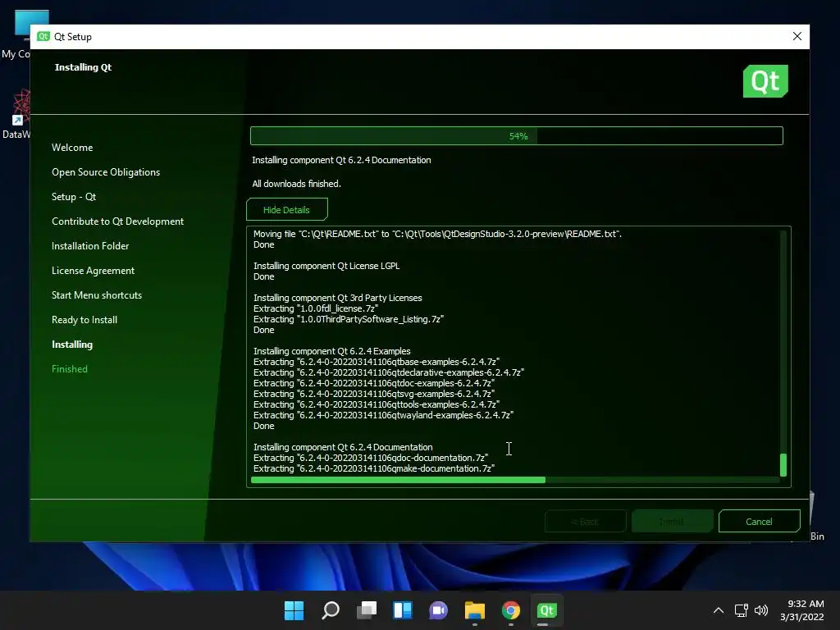
Task: Click the Qt logo in installer header
Action: pos(765,81)
